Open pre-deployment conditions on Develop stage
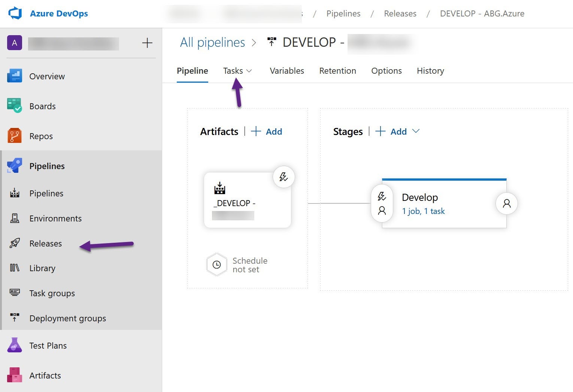The height and width of the screenshot is (392, 573). [382, 203]
